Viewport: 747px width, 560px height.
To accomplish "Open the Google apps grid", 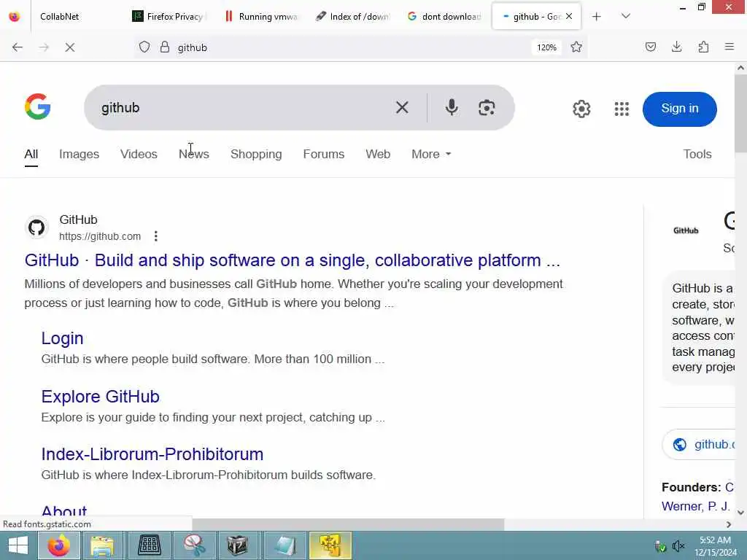I will [622, 109].
